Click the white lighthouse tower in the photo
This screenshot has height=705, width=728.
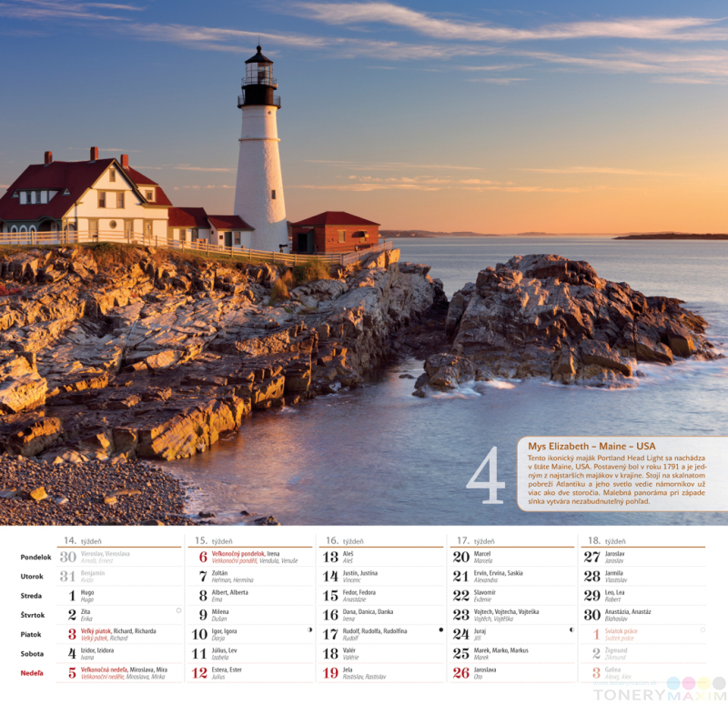point(260,173)
